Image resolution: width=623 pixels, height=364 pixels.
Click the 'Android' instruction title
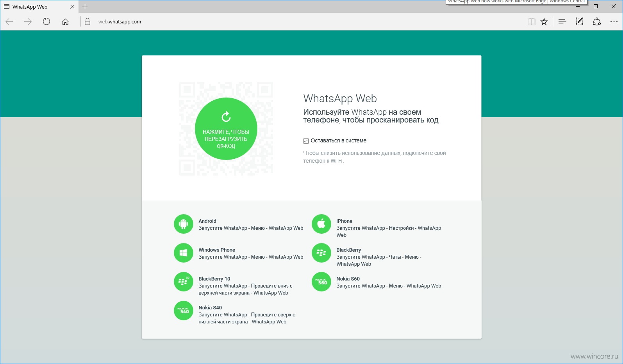[207, 221]
